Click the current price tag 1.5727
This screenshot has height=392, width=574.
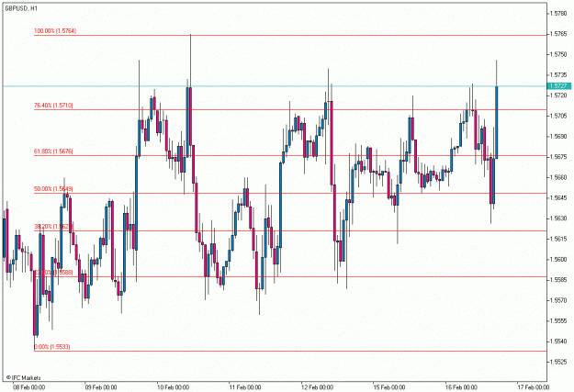coord(559,86)
